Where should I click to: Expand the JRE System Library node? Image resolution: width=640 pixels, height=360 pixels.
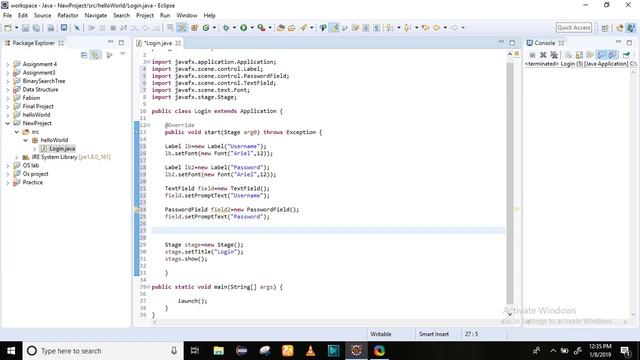17,157
